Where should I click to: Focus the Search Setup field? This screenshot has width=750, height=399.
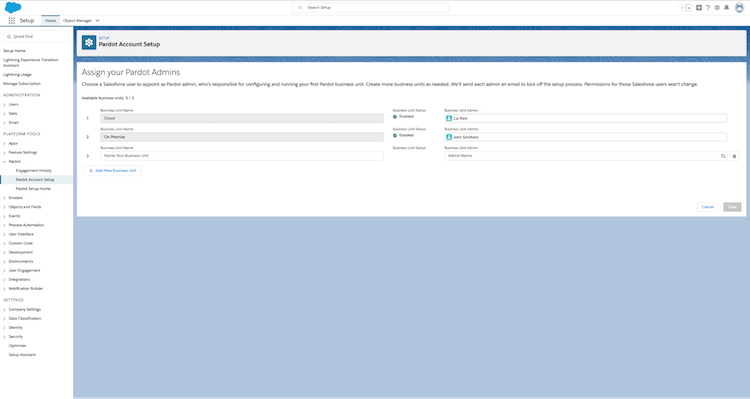(370, 8)
